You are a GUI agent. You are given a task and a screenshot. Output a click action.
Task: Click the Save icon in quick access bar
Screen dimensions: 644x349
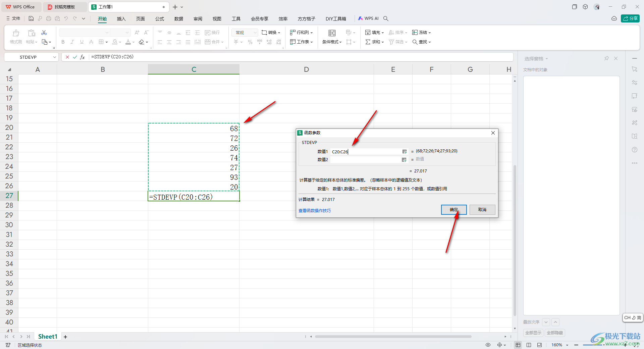tap(31, 18)
